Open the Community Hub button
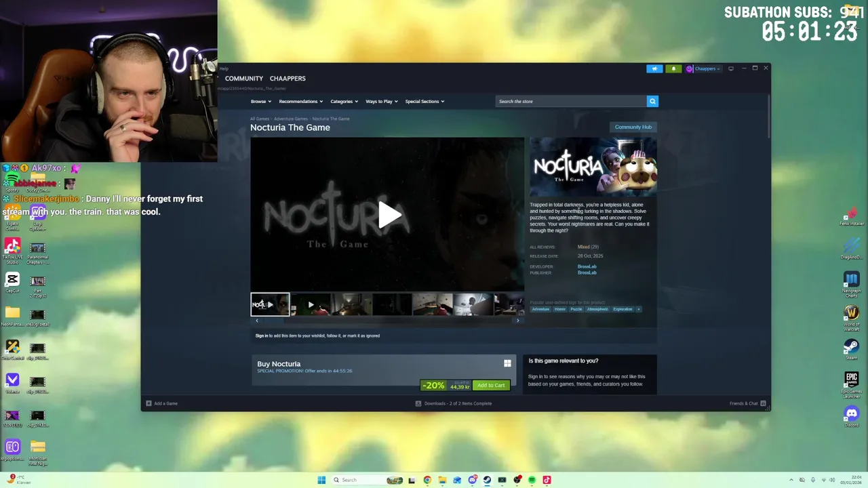Image resolution: width=868 pixels, height=488 pixels. (x=633, y=127)
